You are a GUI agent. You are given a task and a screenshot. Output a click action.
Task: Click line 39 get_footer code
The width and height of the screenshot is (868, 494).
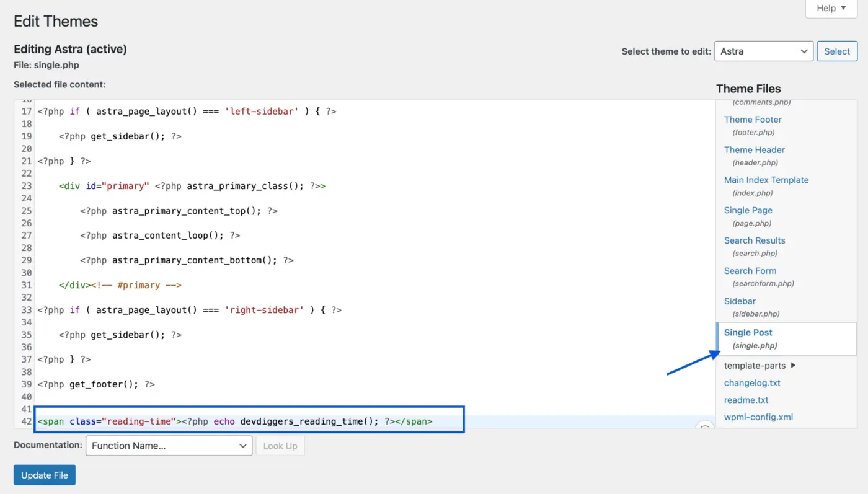click(96, 384)
